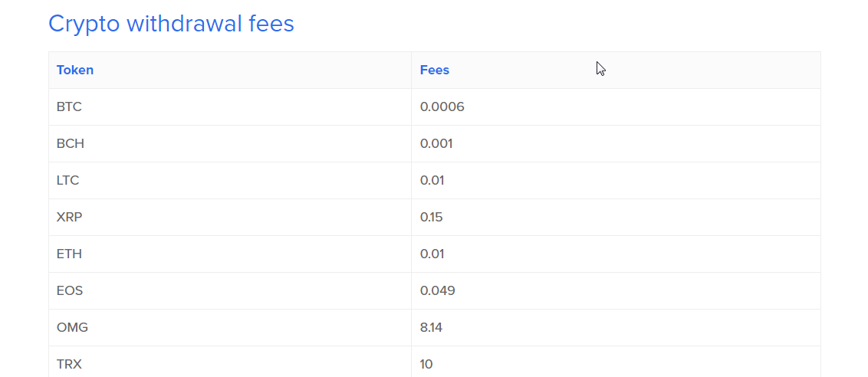Select the ETH fee value 0.01

pyautogui.click(x=432, y=254)
